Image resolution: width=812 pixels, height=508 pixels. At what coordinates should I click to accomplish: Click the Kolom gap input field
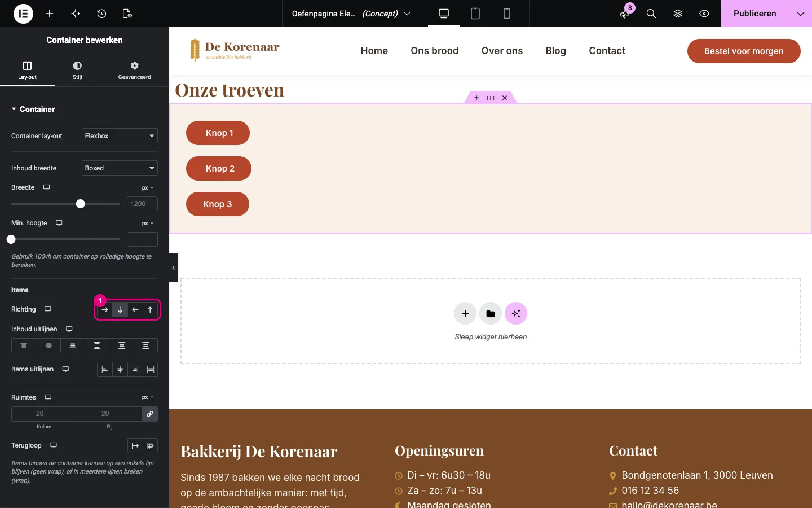click(x=44, y=414)
